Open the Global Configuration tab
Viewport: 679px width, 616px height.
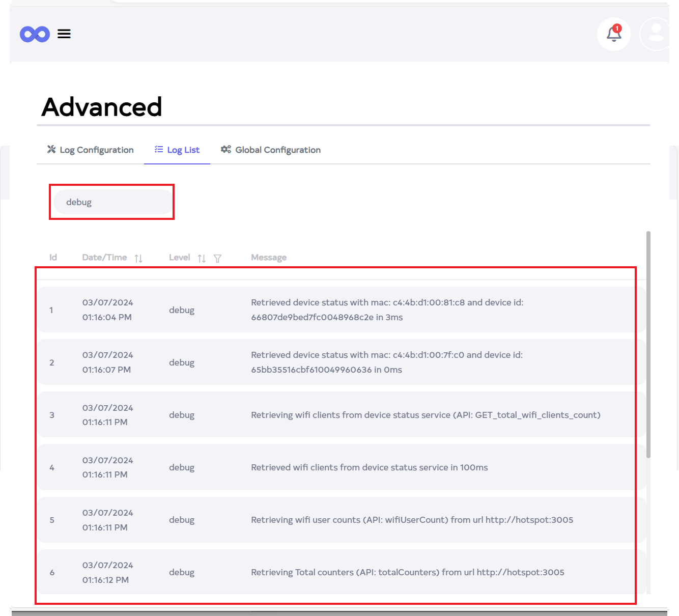pos(277,150)
